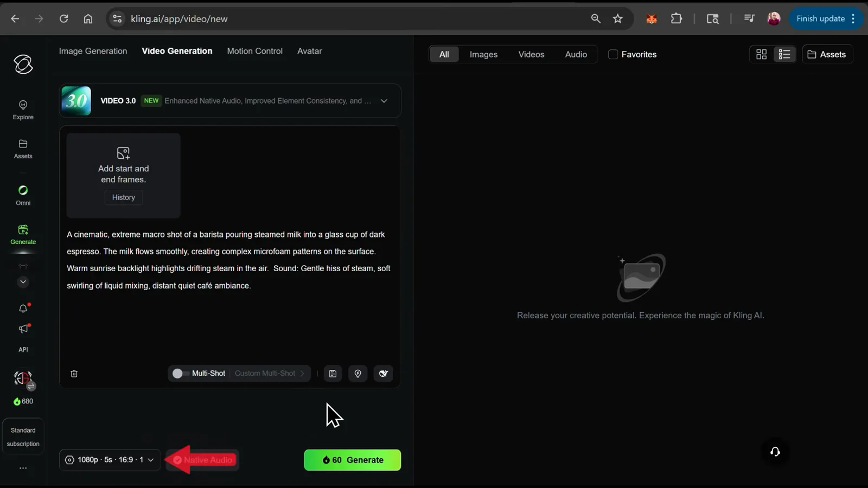Open 1080p 5s 16:9 settings dropdown
This screenshot has height=488, width=868.
110,460
